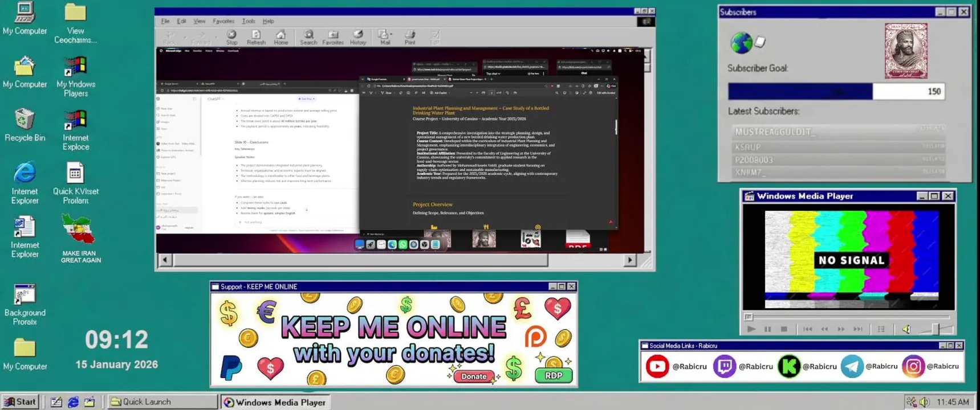Click the Subscriber Goal progress bar
The width and height of the screenshot is (980, 410).
pyautogui.click(x=836, y=91)
